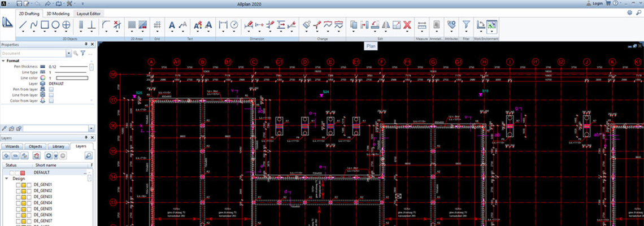Switch to the 3D Modeling tab

(x=57, y=13)
